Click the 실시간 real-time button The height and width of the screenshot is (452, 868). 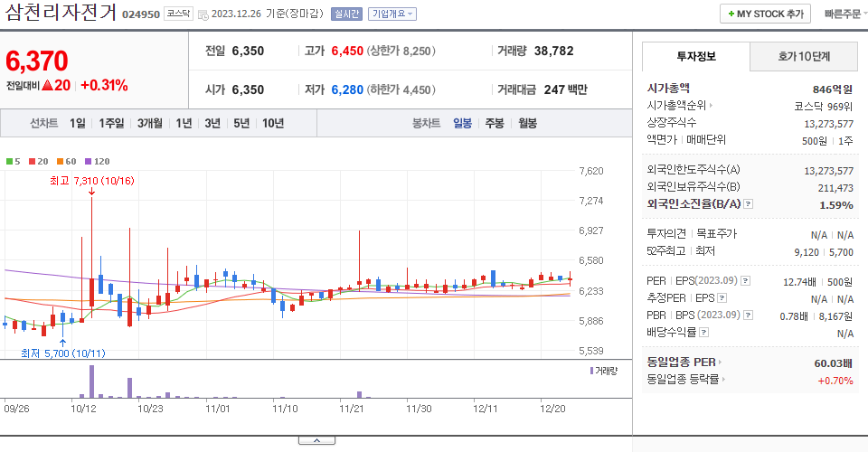tap(346, 14)
